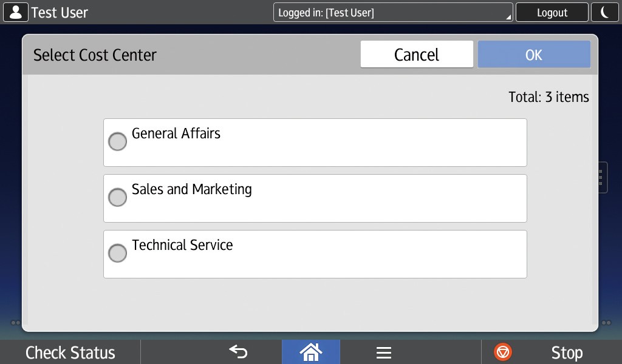Tap the General Affairs text label
The height and width of the screenshot is (364, 622).
(x=176, y=133)
